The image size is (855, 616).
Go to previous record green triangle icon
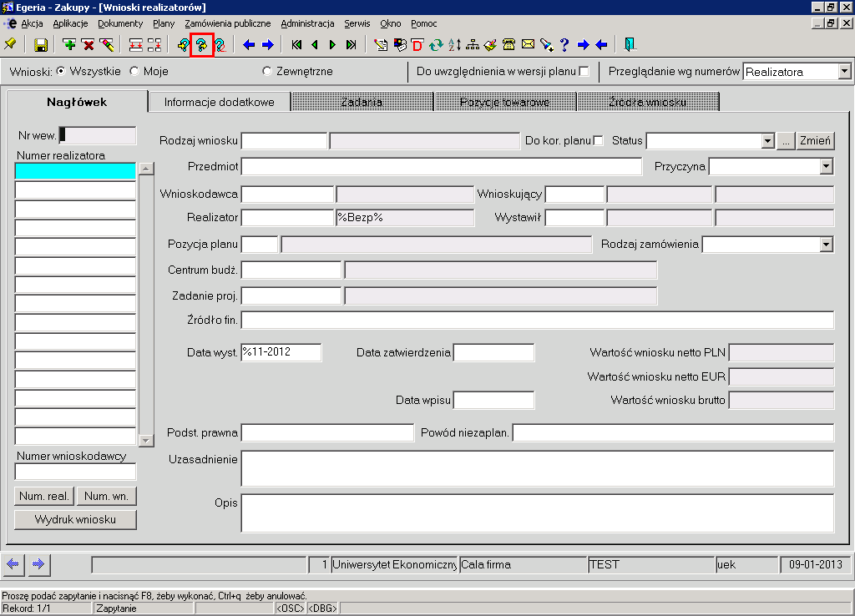point(315,45)
